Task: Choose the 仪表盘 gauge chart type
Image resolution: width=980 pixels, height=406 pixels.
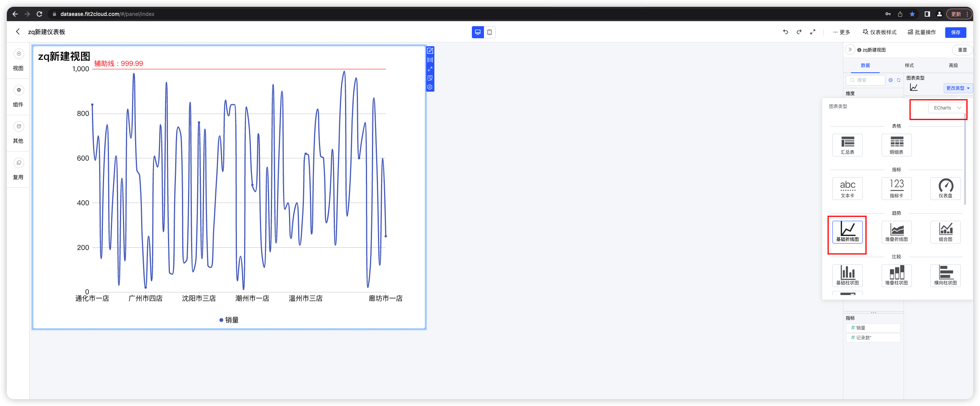Action: [945, 188]
